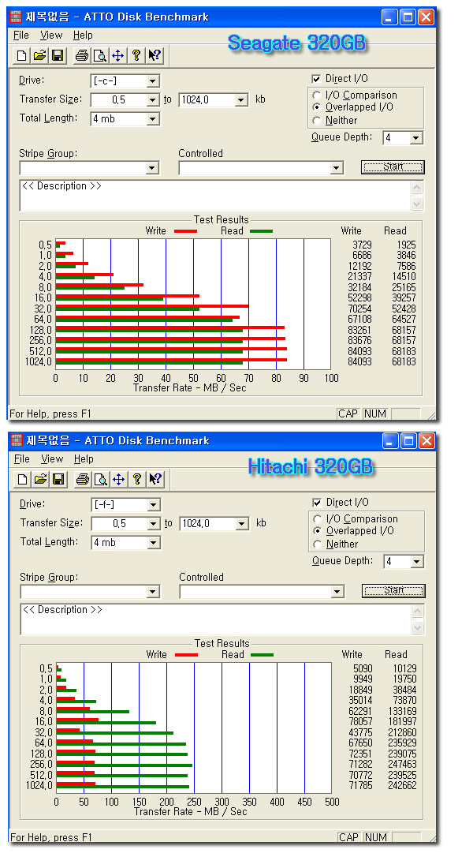Open File menu in Seagate window

[21, 36]
